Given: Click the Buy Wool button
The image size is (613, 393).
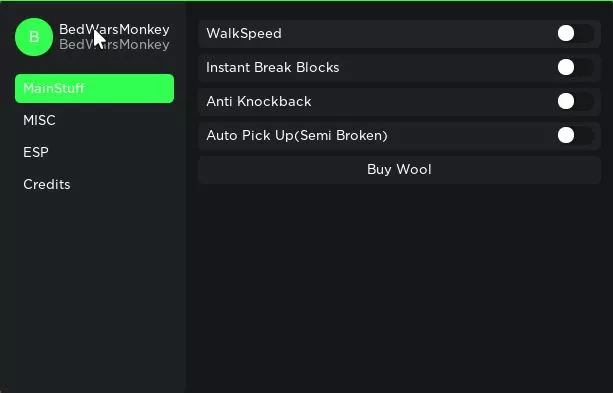Looking at the screenshot, I should point(399,170).
